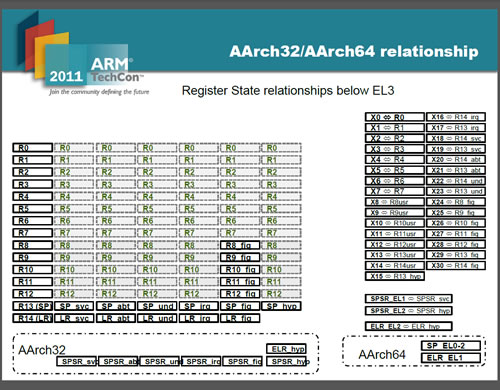Select the R14 (LR) register box
Screen dimensions: 500x390
(x=33, y=318)
